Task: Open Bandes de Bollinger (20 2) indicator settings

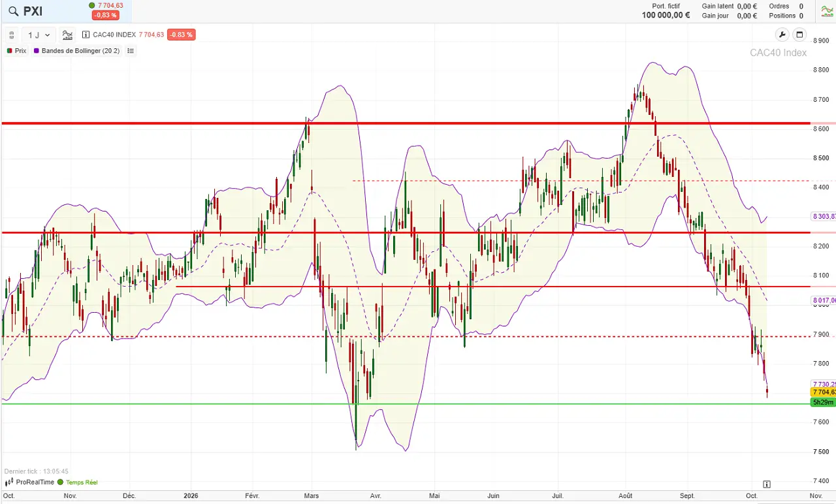Action: coord(80,51)
